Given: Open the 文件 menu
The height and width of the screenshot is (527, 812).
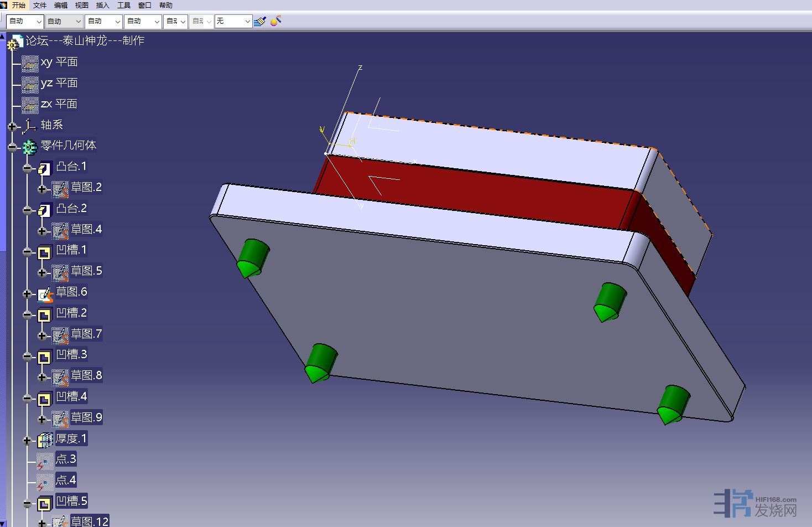Looking at the screenshot, I should (x=40, y=5).
